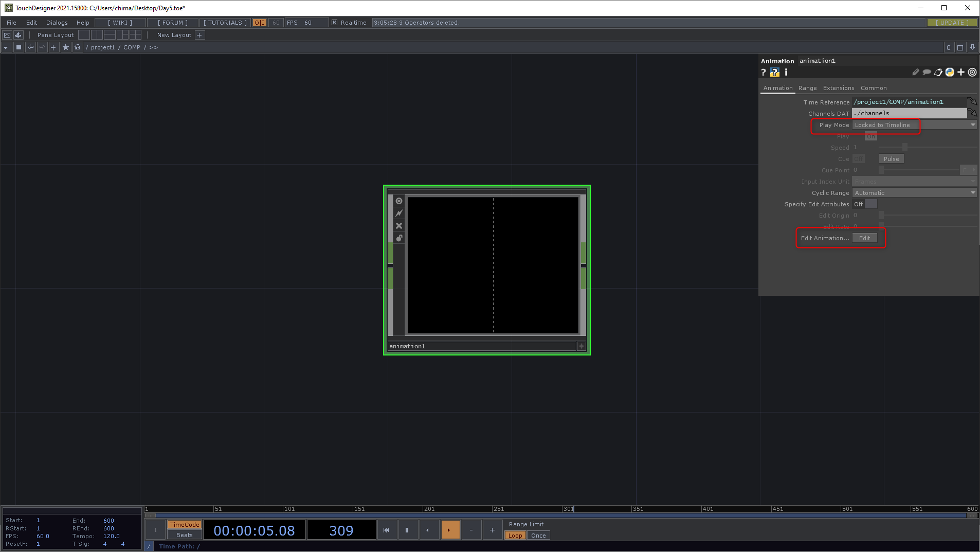
Task: Click the viewer active circle icon on animation1
Action: click(399, 201)
